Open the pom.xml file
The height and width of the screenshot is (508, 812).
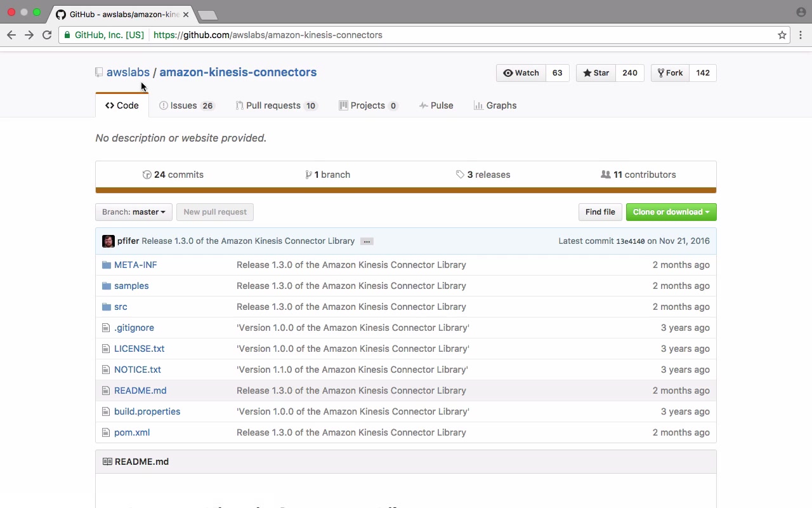(132, 432)
